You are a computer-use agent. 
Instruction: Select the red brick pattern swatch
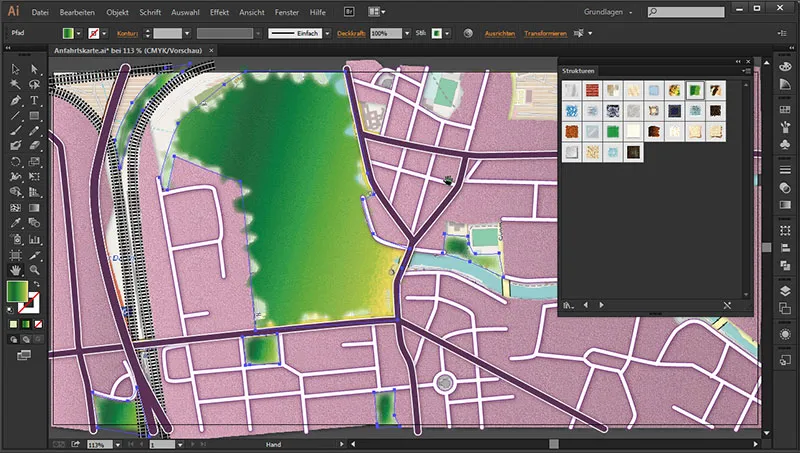[592, 90]
